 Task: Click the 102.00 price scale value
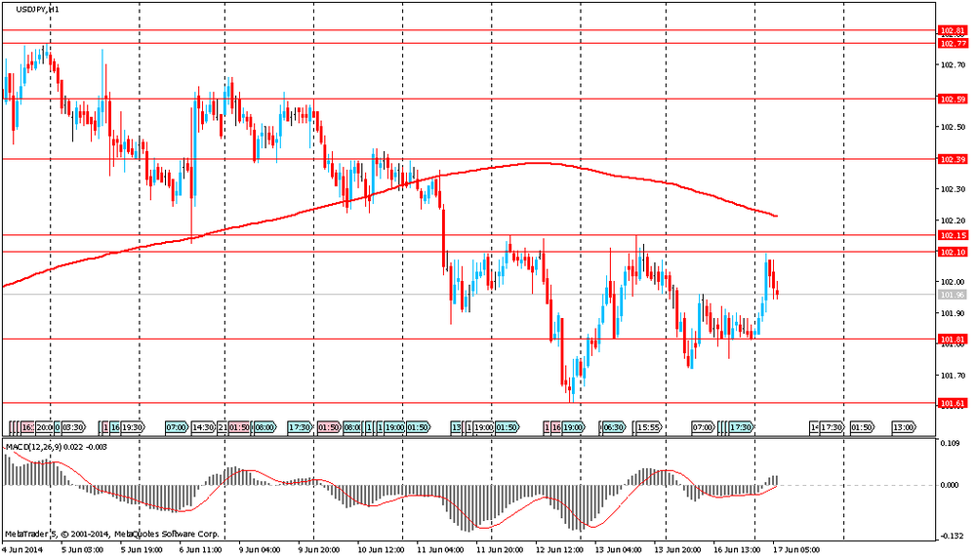953,282
